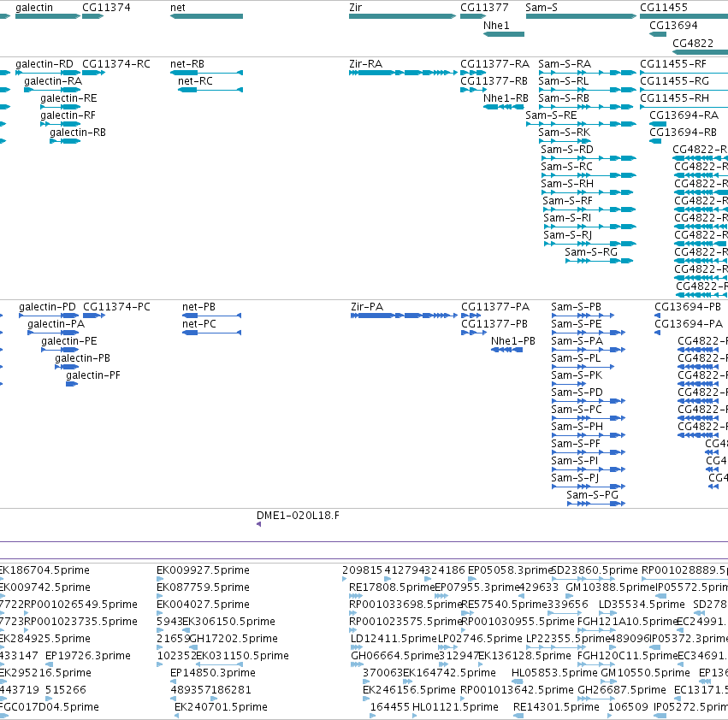The image size is (728, 720).
Task: Click protein Sam-S-PK
Action: point(568,384)
